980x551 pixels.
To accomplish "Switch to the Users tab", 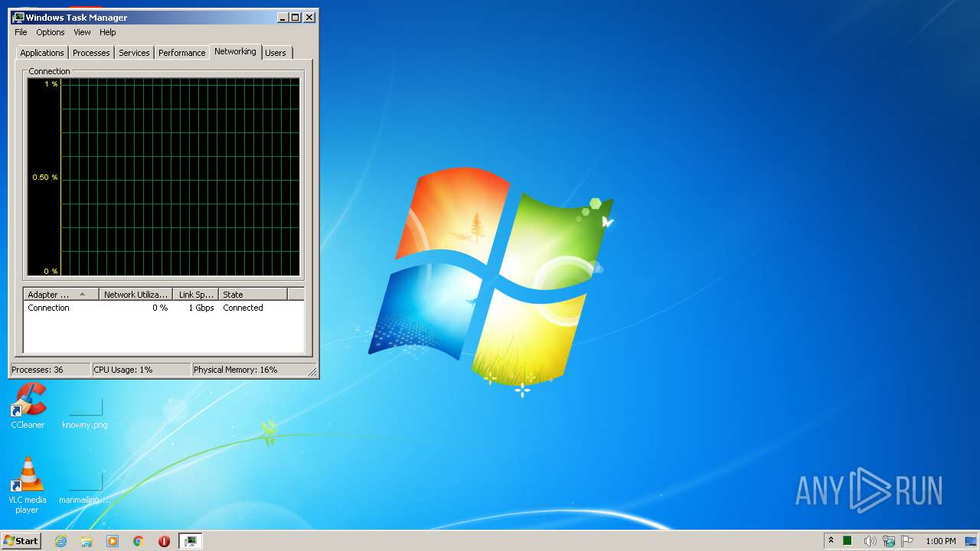I will click(276, 53).
